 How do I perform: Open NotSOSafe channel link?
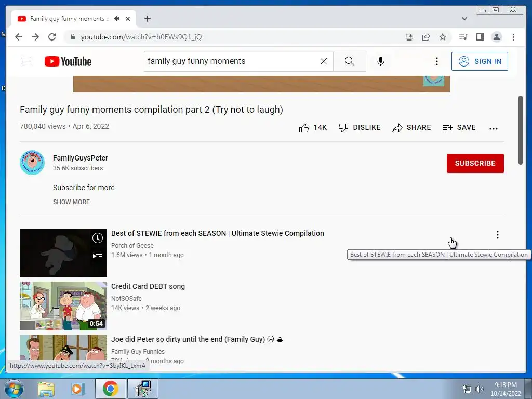[x=126, y=299]
